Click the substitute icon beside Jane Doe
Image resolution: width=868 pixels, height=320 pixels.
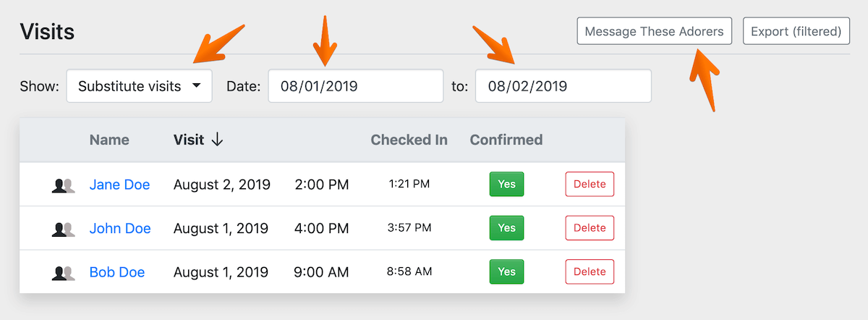64,185
